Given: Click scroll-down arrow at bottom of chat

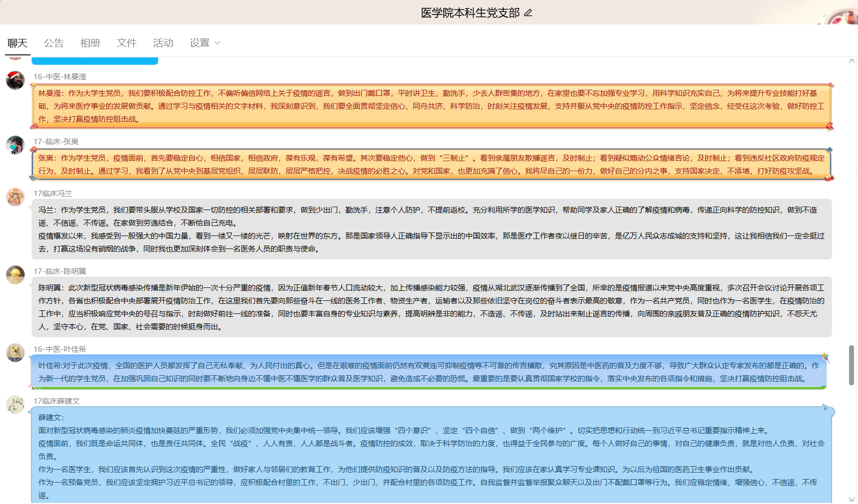Looking at the screenshot, I should click(x=852, y=499).
